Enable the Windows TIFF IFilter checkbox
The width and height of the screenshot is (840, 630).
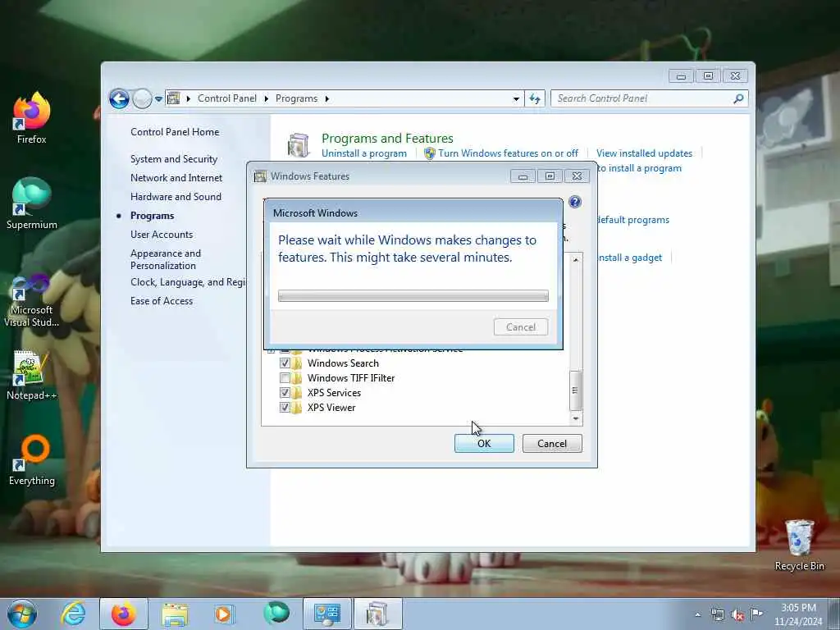[285, 378]
